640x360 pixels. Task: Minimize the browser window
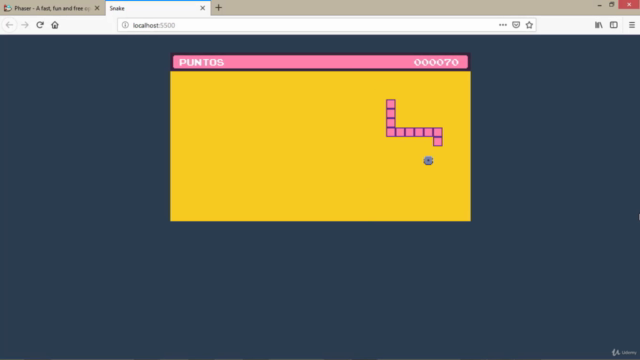[599, 5]
